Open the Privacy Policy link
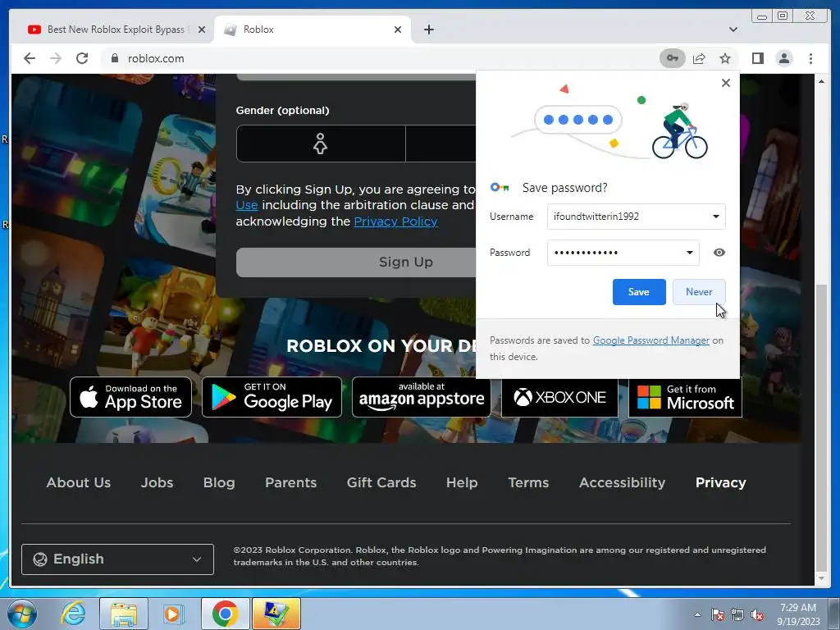The width and height of the screenshot is (840, 630). 395,221
